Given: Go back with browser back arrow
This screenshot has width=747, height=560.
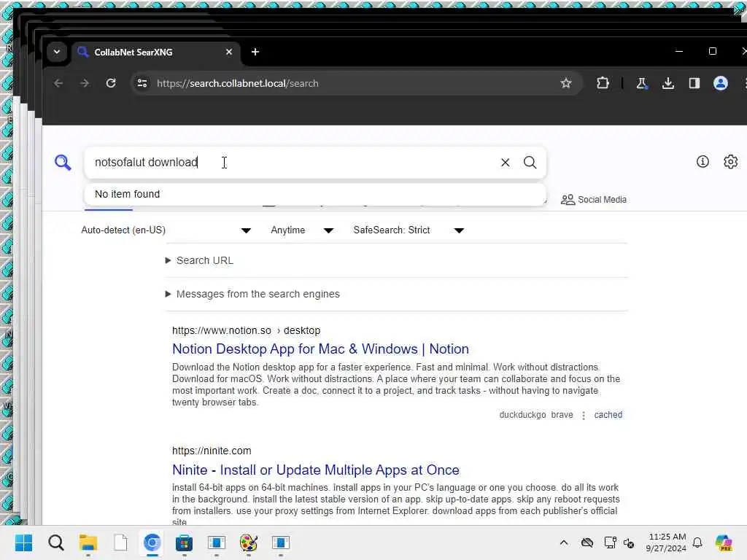Looking at the screenshot, I should (x=58, y=83).
